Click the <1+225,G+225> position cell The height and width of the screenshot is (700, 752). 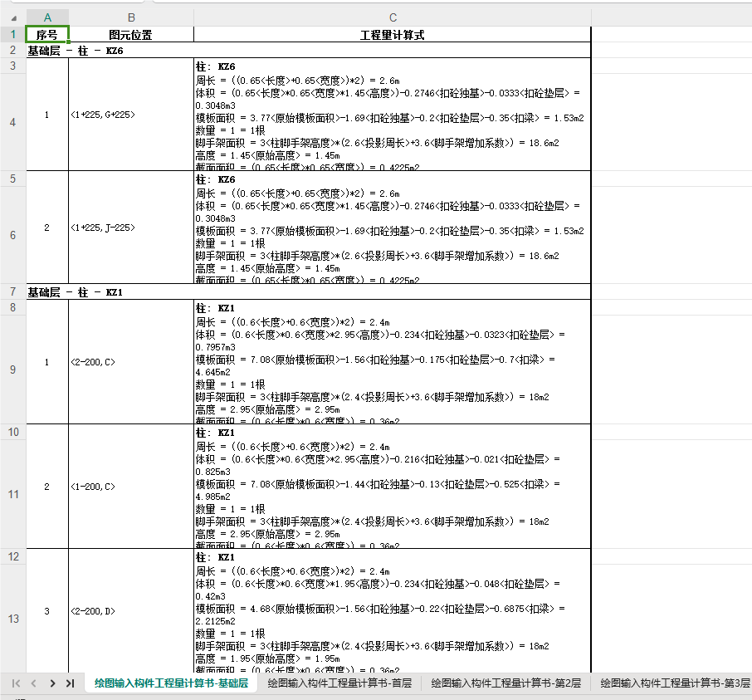(131, 115)
